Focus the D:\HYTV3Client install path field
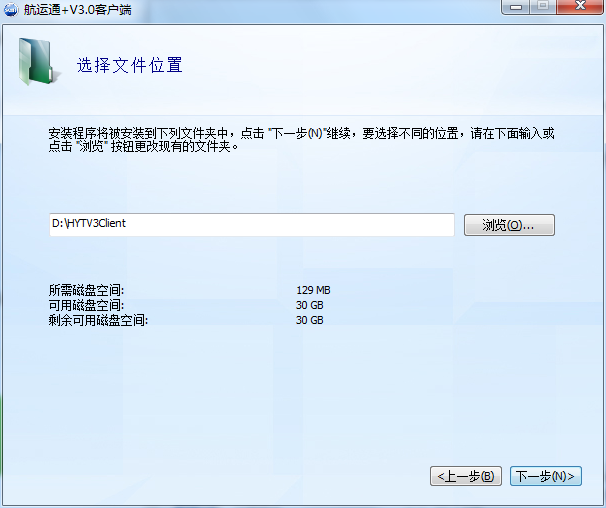606x508 pixels. [251, 224]
